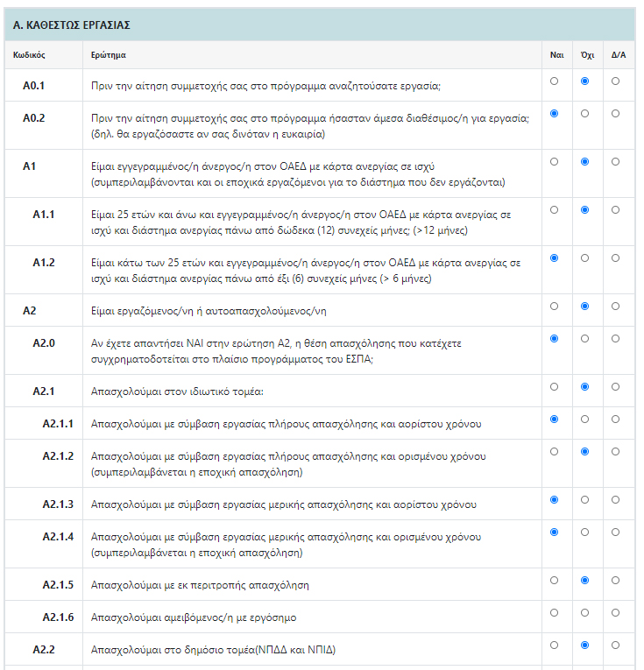Select Όχι for question A0.2
Image resolution: width=644 pixels, height=670 pixels.
click(585, 114)
